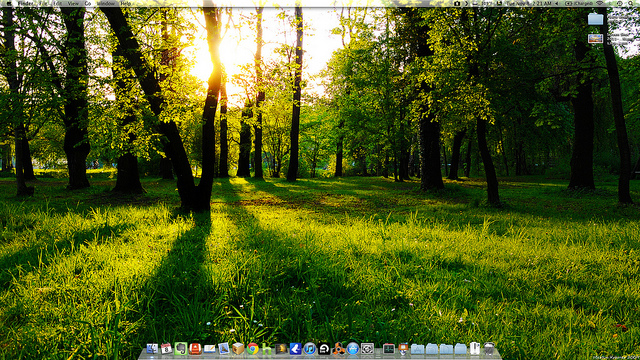Click the date and time in menu bar
The height and width of the screenshot is (360, 640).
[529, 3]
